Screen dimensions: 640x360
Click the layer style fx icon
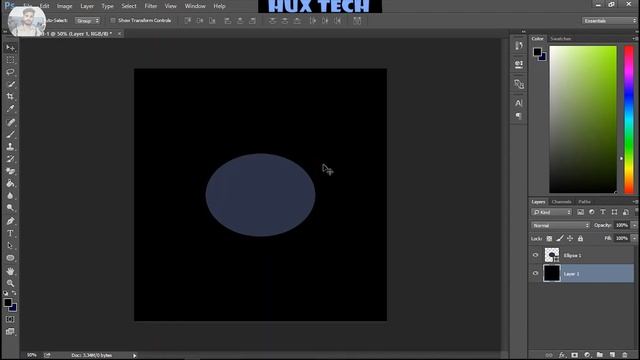(562, 355)
